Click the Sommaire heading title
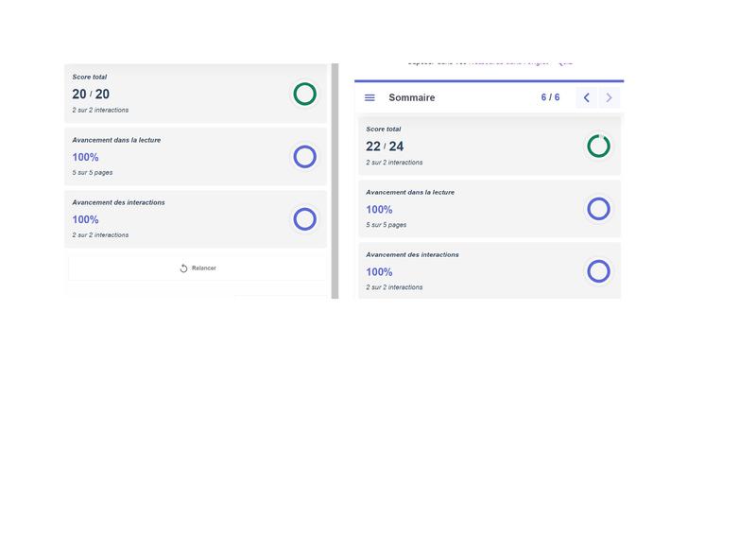Viewport: 756px width, 535px height. coord(412,98)
